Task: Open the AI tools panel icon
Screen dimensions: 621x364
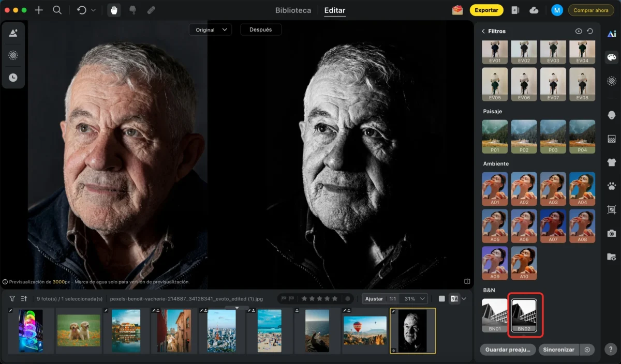Action: click(x=612, y=34)
